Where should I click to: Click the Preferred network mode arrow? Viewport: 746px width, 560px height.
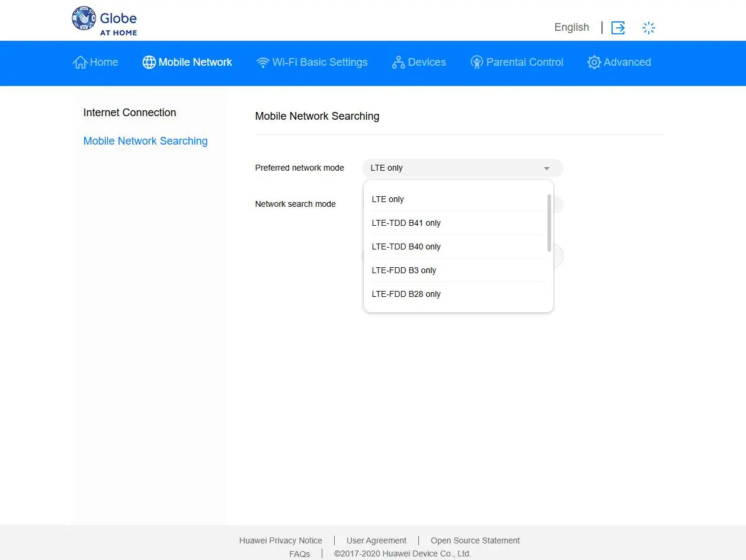point(546,168)
